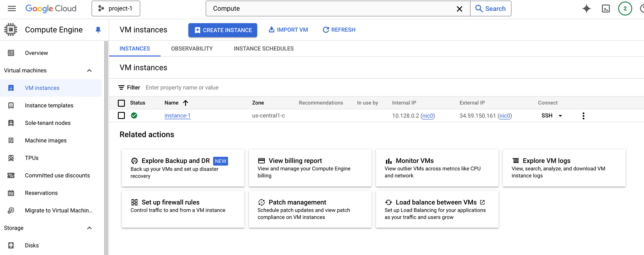Click the Gemini sparkle icon
This screenshot has height=255, width=644.
point(586,9)
